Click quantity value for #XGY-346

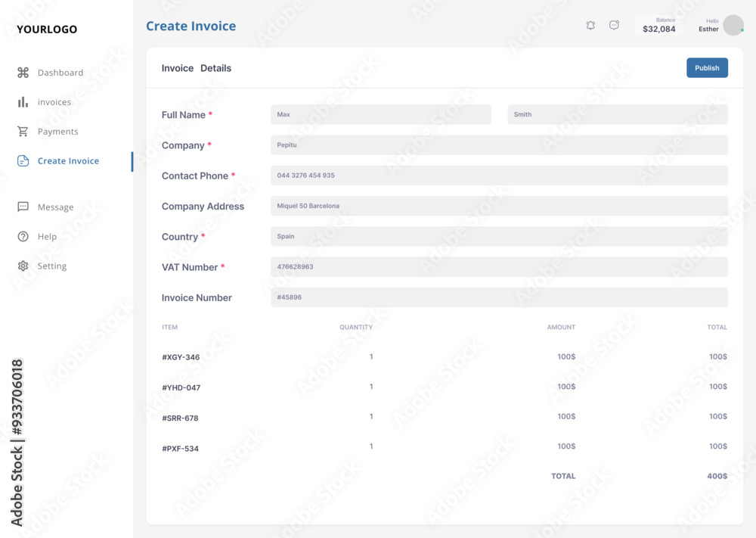(371, 356)
